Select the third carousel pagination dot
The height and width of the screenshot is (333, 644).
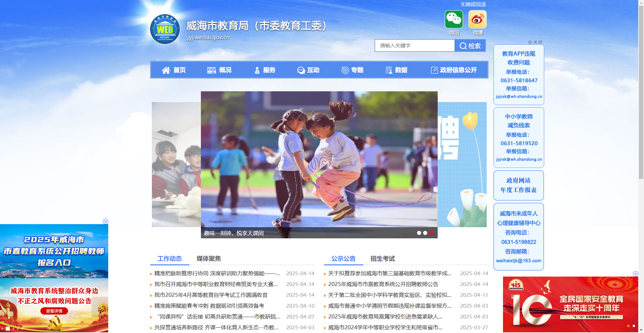point(431,233)
